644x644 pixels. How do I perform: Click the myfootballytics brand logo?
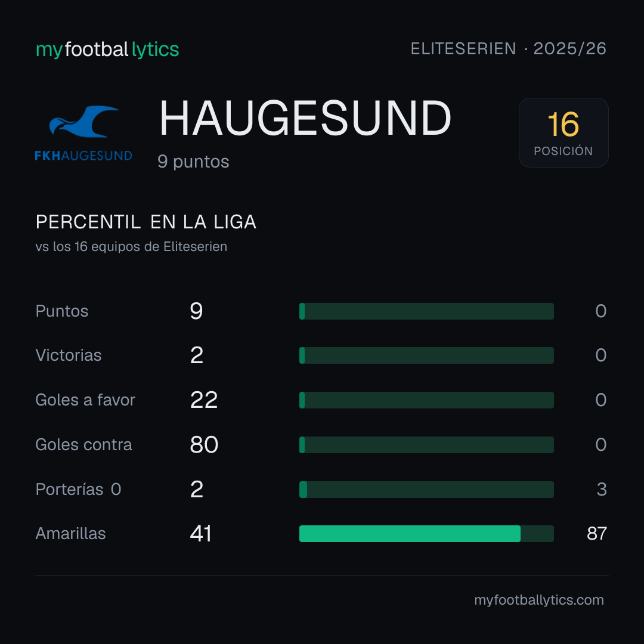[x=107, y=49]
